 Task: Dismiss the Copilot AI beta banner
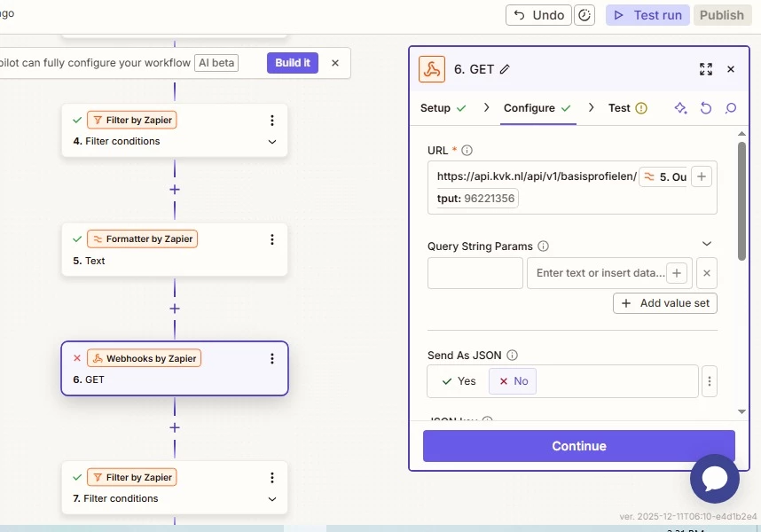tap(335, 63)
